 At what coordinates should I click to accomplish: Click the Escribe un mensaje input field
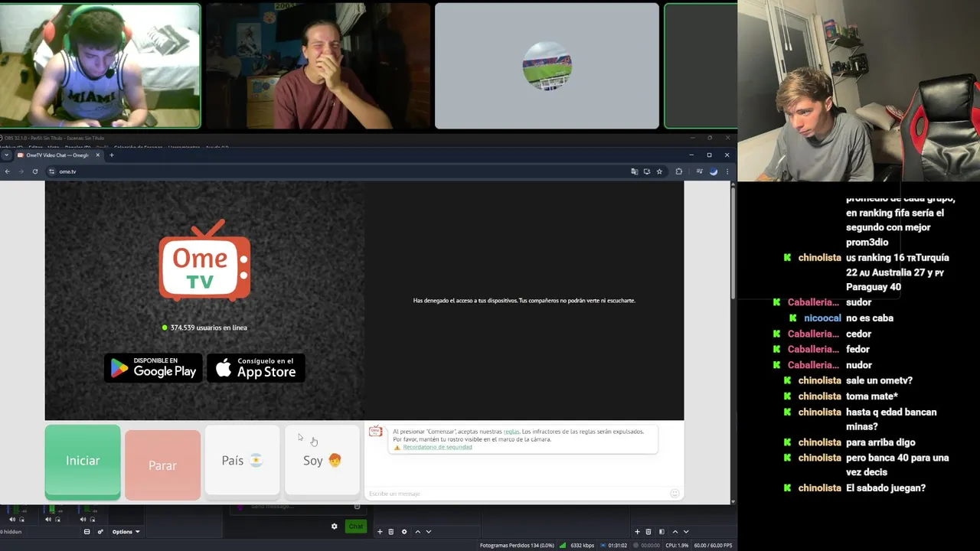517,494
